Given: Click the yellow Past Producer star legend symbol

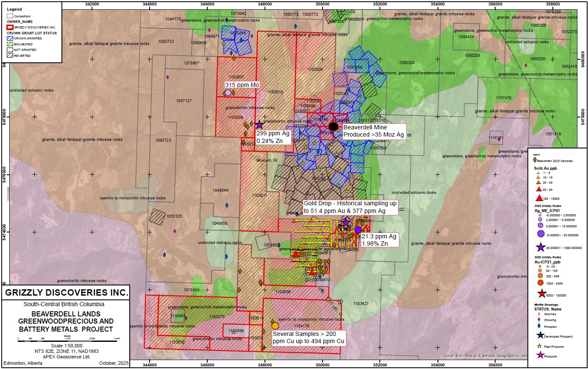Looking at the screenshot, I should click(x=540, y=346).
